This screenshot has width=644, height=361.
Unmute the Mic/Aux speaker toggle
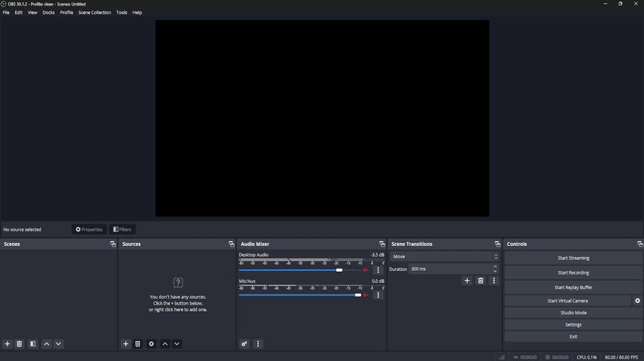(365, 295)
